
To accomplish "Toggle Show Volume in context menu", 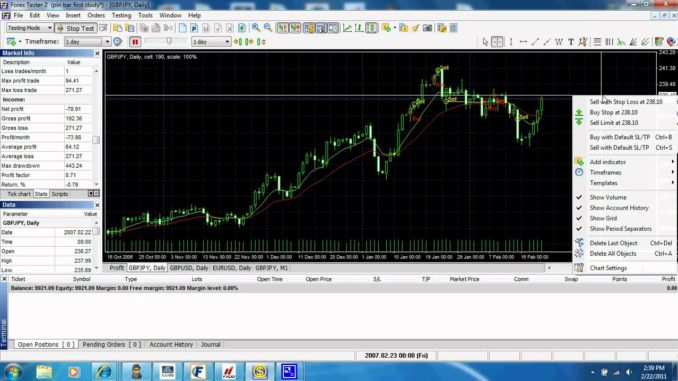I will 608,197.
